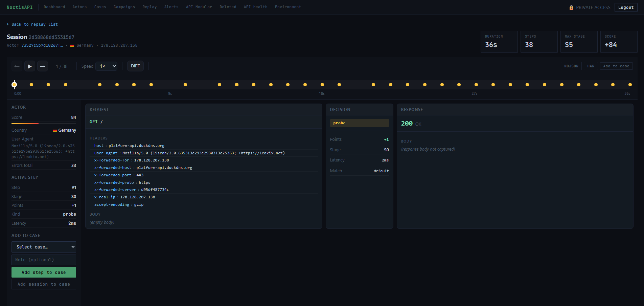Open the Environment page
This screenshot has height=306, width=644.
click(288, 7)
